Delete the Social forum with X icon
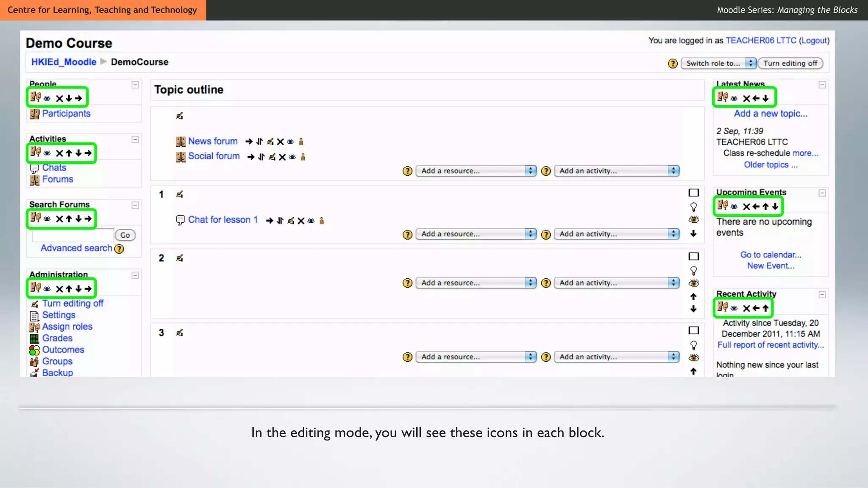Screen dimensions: 868x488 pos(282,157)
